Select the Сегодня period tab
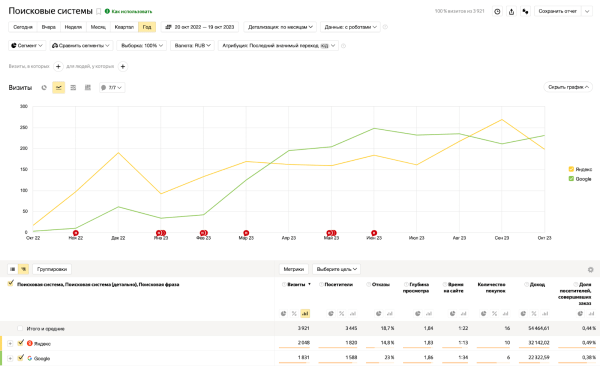The width and height of the screenshot is (600, 366). point(23,27)
